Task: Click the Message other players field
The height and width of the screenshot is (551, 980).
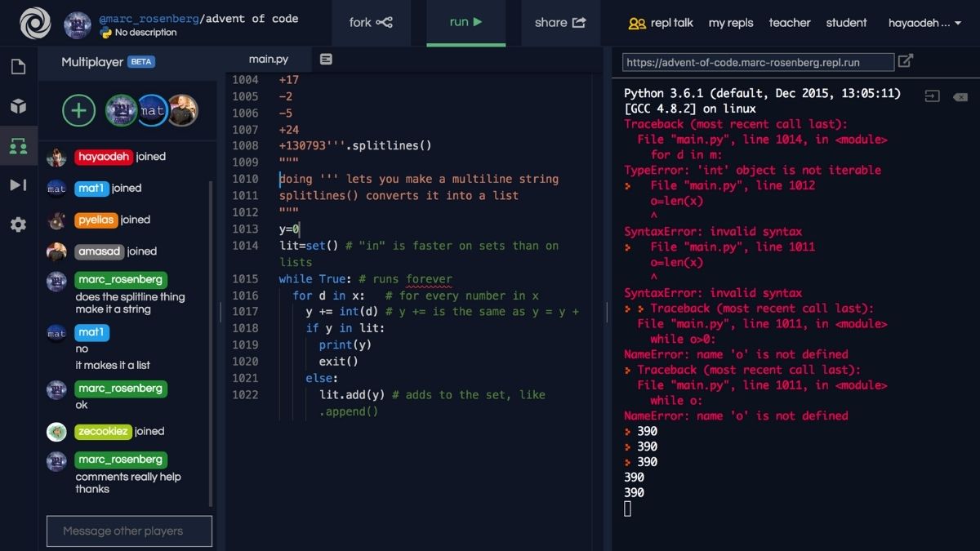Action: point(129,531)
